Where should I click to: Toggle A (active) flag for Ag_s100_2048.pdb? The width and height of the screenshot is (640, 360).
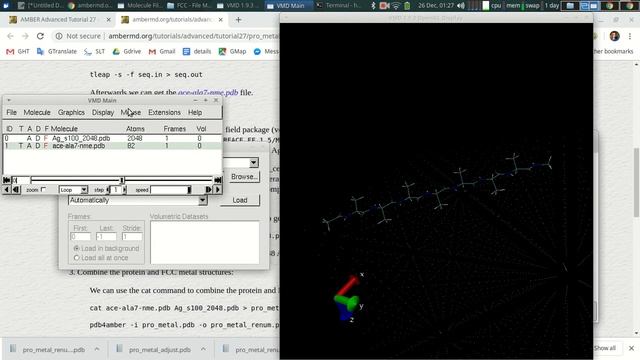pyautogui.click(x=29, y=138)
